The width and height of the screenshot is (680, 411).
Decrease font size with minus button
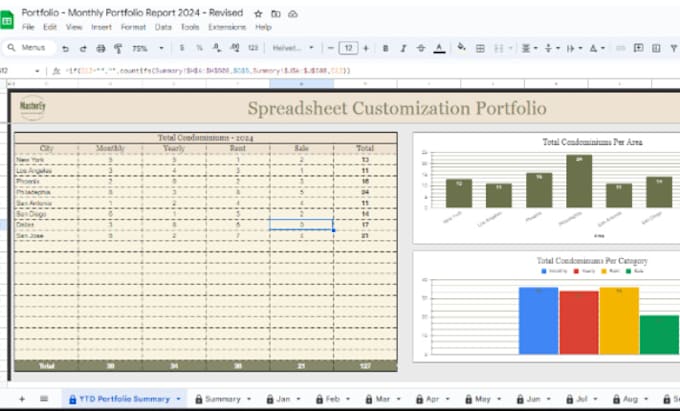pos(331,48)
